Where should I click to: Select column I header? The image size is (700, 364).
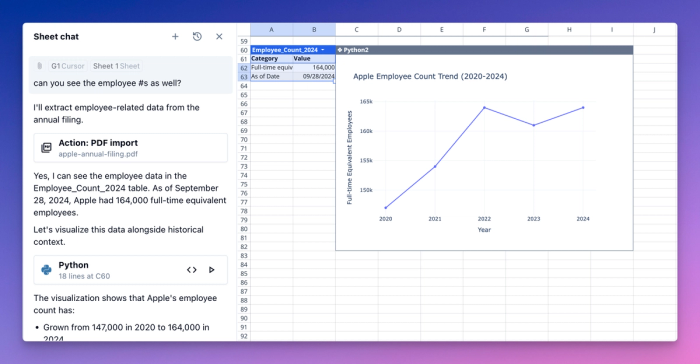612,29
